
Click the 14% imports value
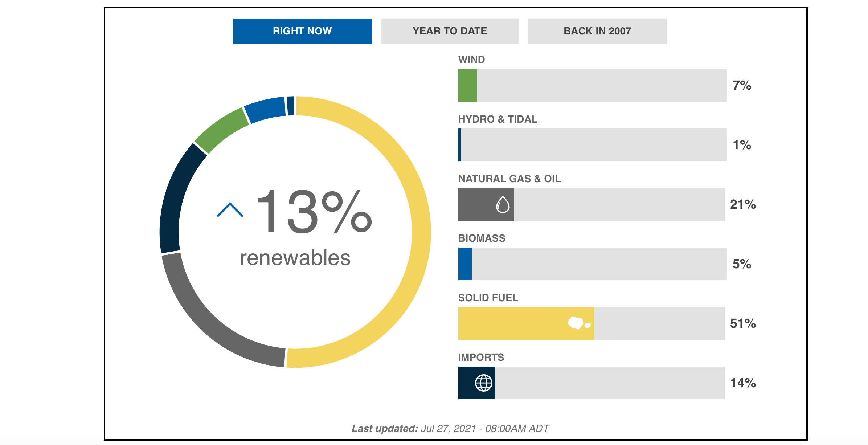point(743,383)
